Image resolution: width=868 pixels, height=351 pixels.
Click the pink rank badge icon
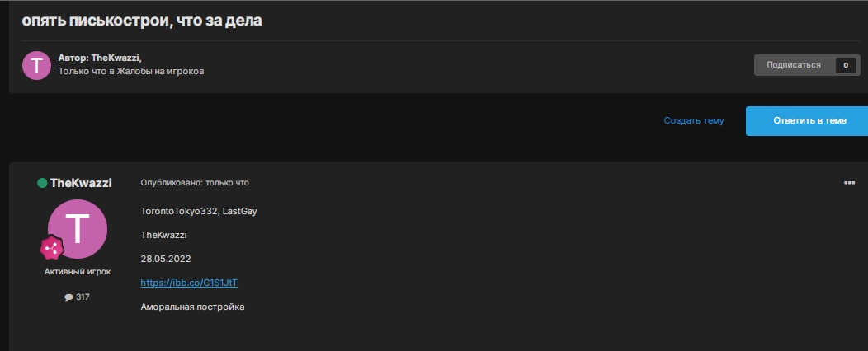click(x=52, y=248)
